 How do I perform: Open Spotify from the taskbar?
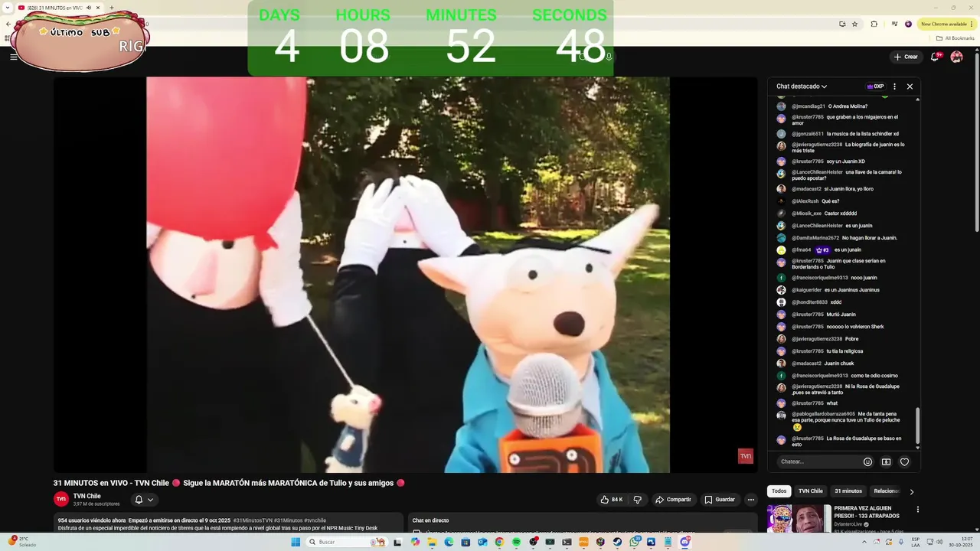point(516,542)
